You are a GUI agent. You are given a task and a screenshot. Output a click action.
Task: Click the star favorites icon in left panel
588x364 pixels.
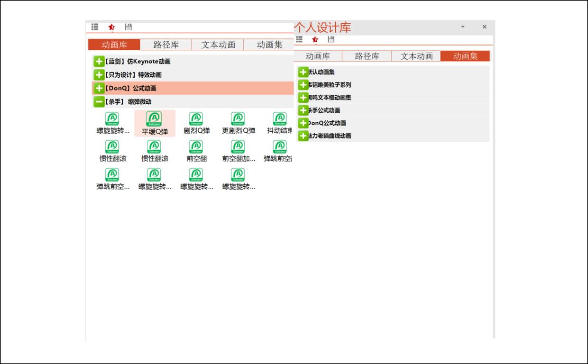click(111, 27)
